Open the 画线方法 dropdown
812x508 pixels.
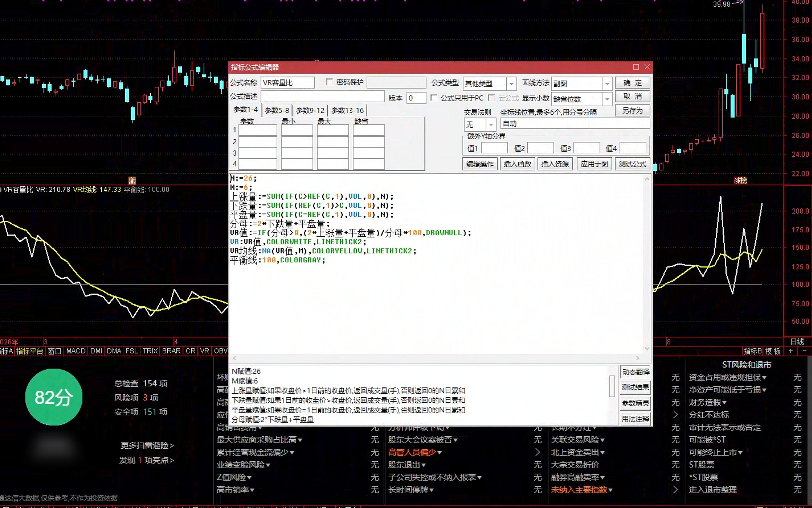[x=607, y=84]
